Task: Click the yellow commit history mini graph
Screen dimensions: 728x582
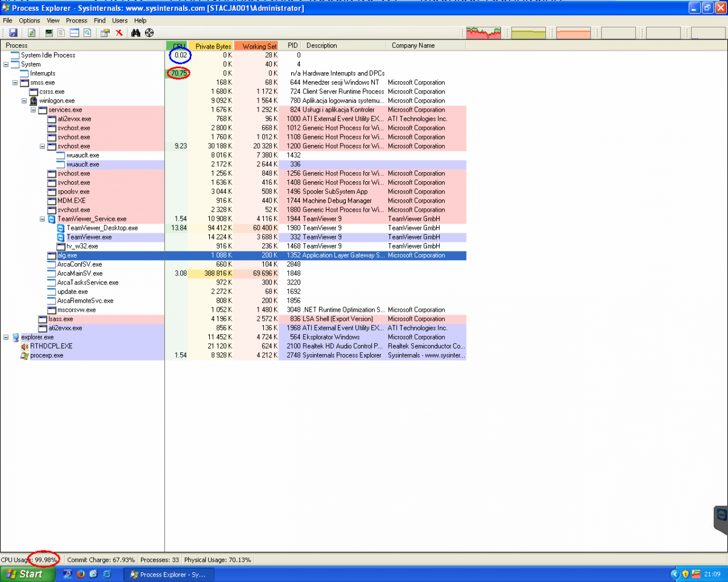Action: 528,33
